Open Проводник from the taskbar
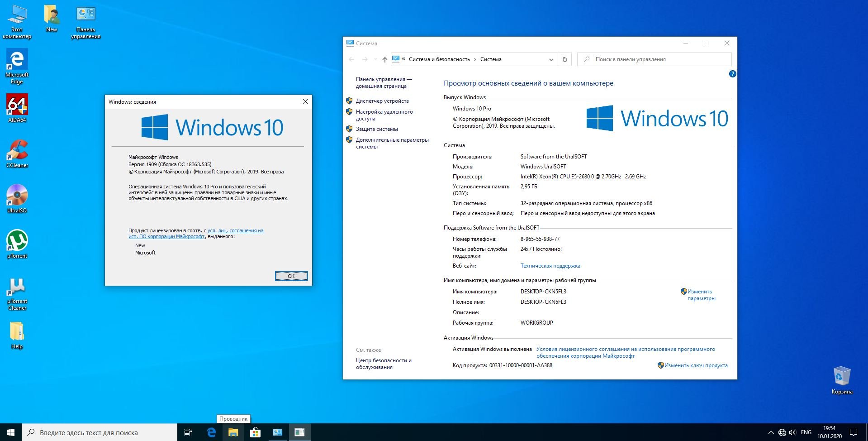Screen dimensions: 868x441 click(x=233, y=432)
